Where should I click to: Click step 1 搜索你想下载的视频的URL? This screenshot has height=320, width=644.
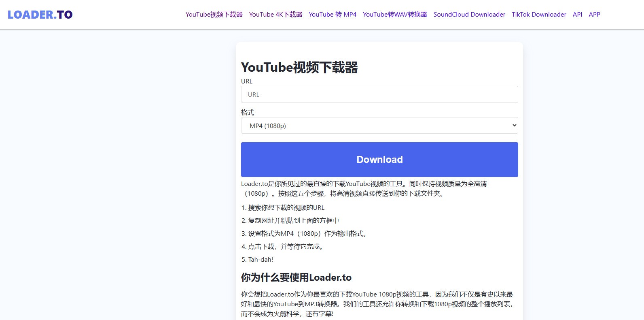point(286,208)
